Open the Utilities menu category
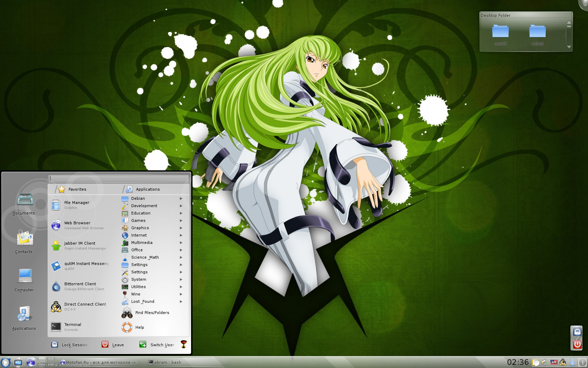The height and width of the screenshot is (368, 588). (x=152, y=287)
